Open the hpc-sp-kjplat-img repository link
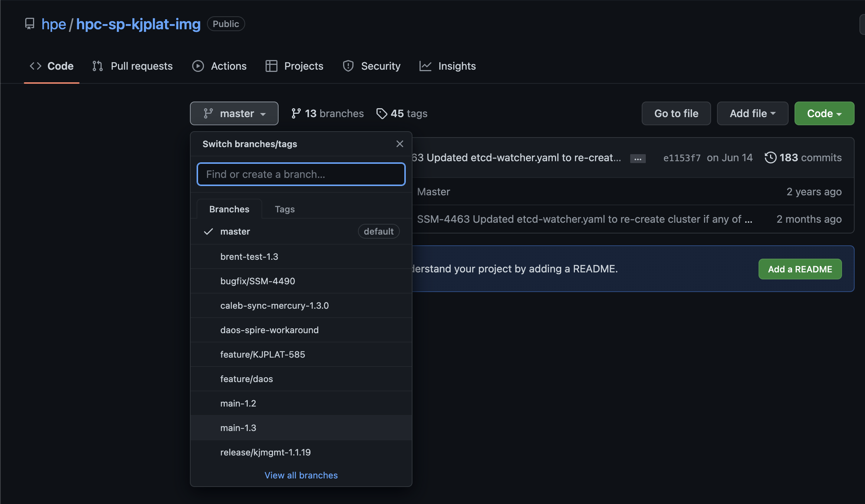865x504 pixels. [x=138, y=24]
